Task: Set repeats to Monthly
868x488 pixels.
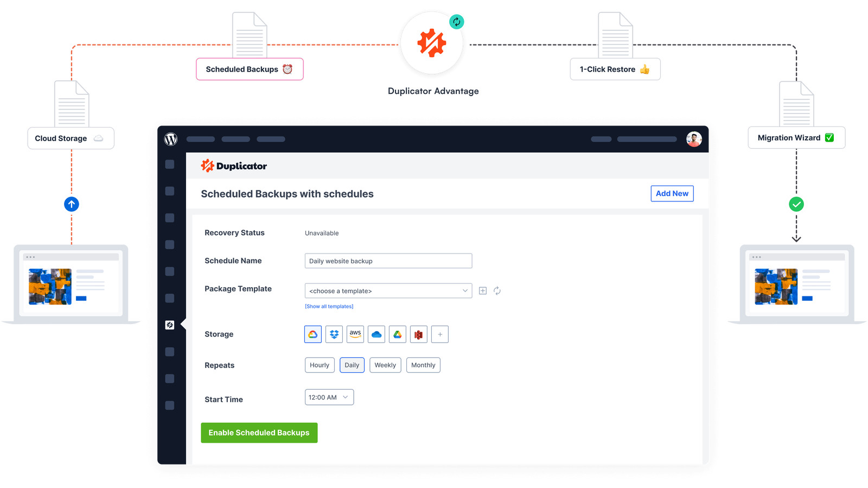Action: click(x=423, y=365)
